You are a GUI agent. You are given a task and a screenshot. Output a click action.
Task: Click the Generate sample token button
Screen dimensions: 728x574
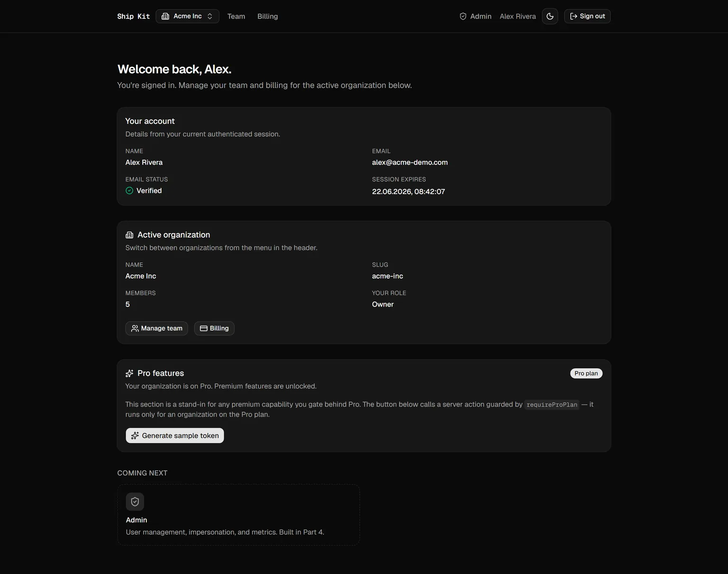point(175,436)
